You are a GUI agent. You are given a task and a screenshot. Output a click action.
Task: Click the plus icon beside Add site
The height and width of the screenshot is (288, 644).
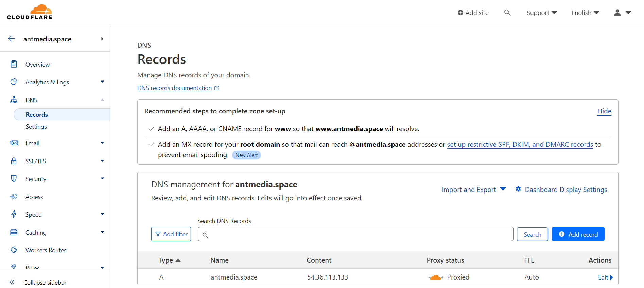[x=460, y=13]
